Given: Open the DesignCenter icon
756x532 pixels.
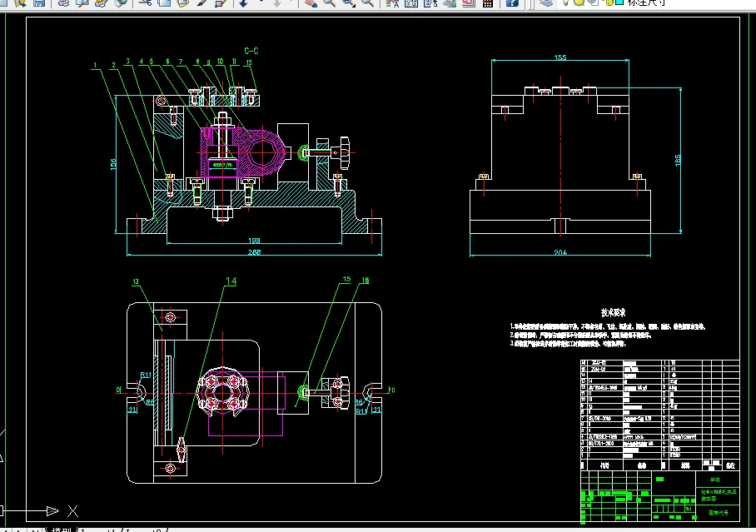Looking at the screenshot, I should click(x=411, y=2).
